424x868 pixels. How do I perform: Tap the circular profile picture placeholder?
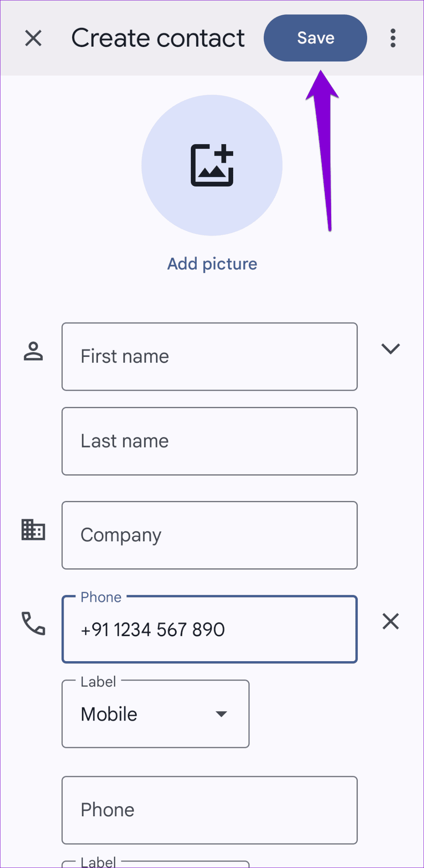point(212,166)
